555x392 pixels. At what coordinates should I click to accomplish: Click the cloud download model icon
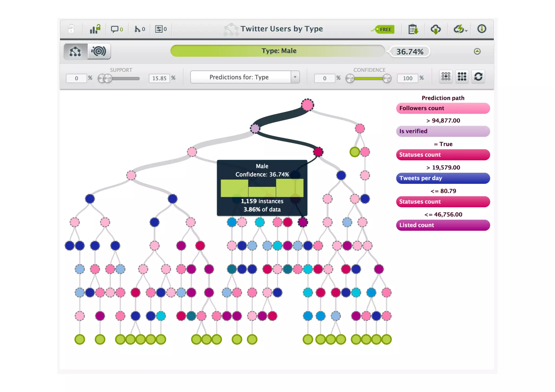[x=435, y=29]
